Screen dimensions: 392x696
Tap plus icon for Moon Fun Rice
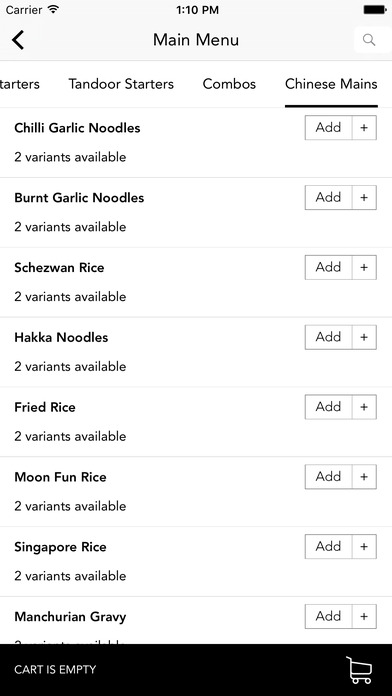pyautogui.click(x=364, y=477)
